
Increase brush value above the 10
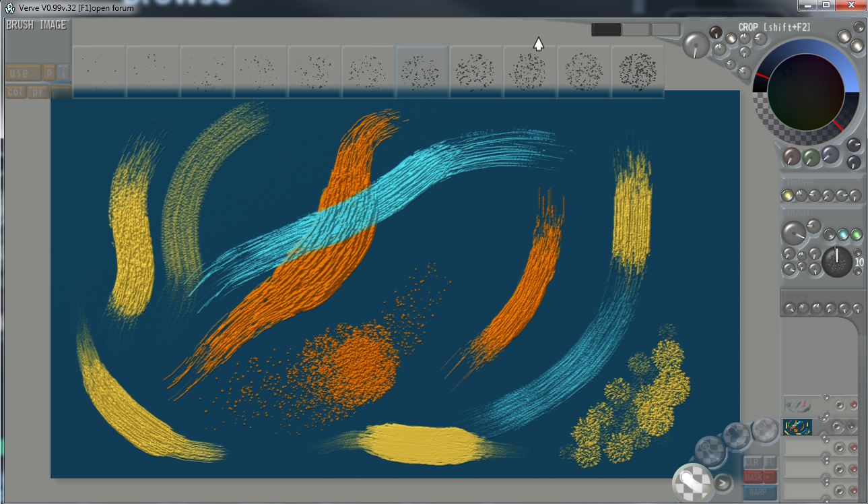[858, 253]
